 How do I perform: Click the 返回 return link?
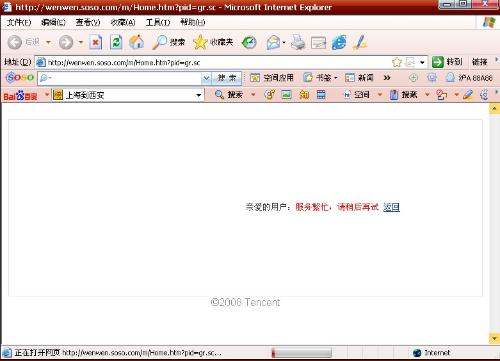tap(391, 207)
